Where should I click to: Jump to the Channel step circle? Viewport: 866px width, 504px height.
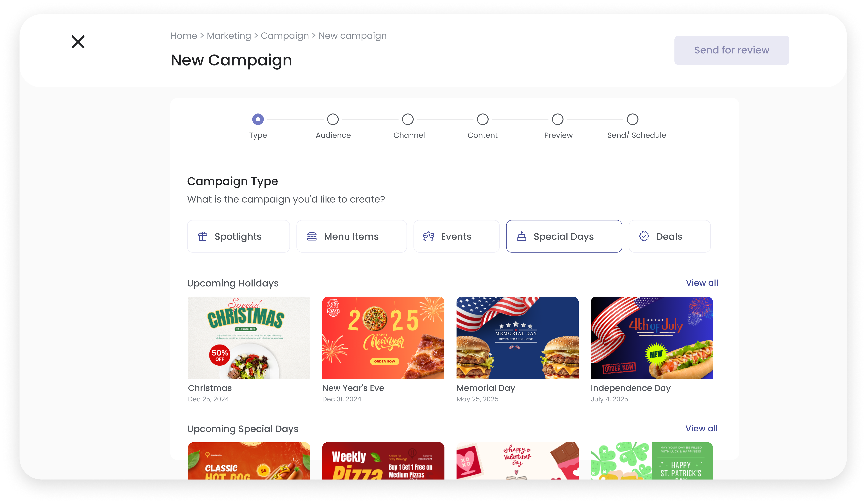408,119
